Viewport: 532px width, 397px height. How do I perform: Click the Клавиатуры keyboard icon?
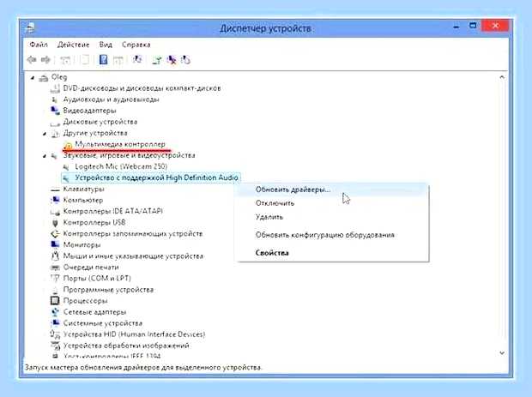click(55, 189)
